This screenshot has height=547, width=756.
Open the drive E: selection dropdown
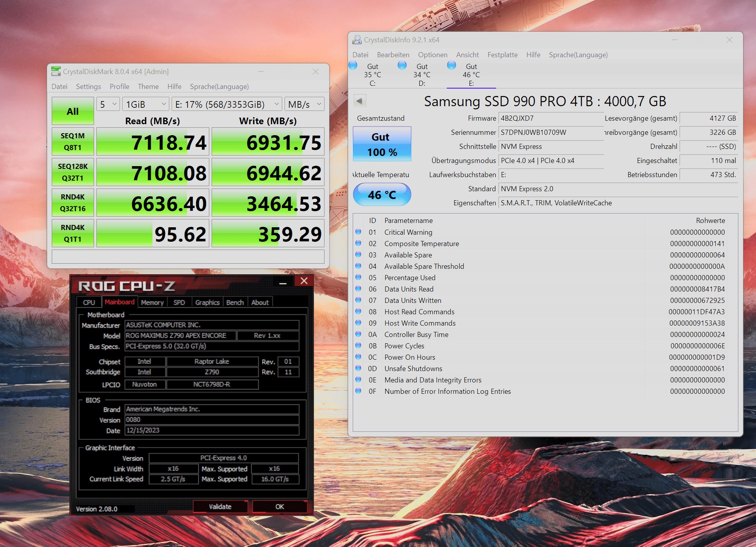(227, 104)
